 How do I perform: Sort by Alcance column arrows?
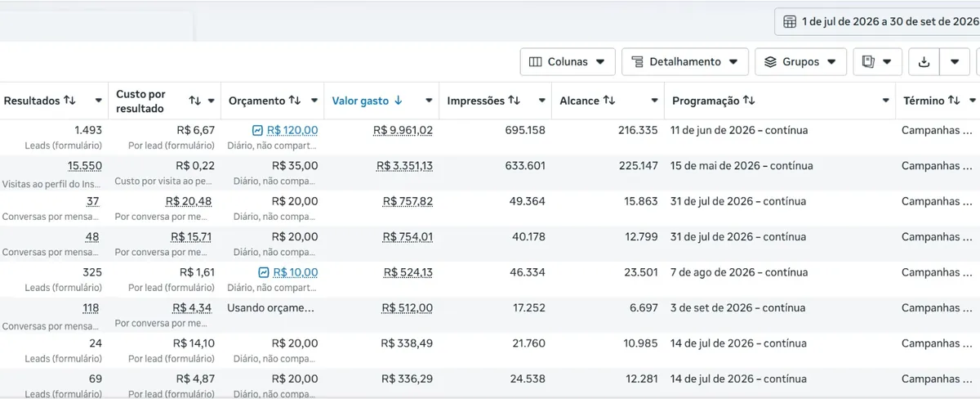(609, 101)
